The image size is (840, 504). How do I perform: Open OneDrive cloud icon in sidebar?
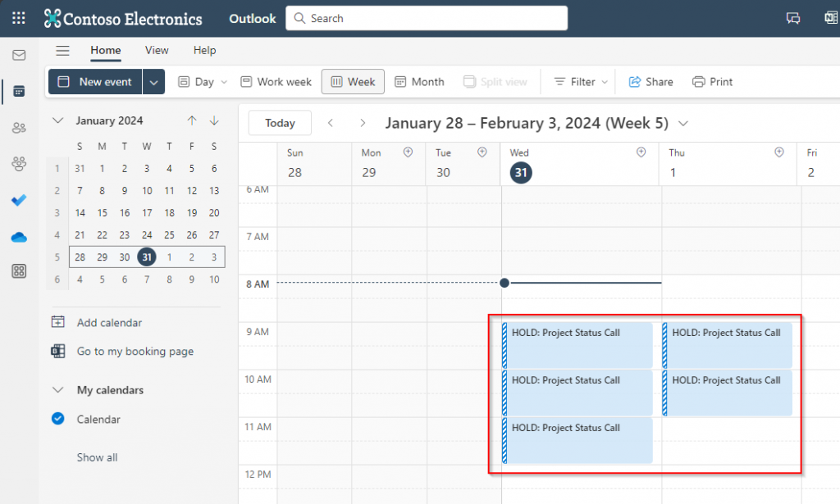coord(18,237)
